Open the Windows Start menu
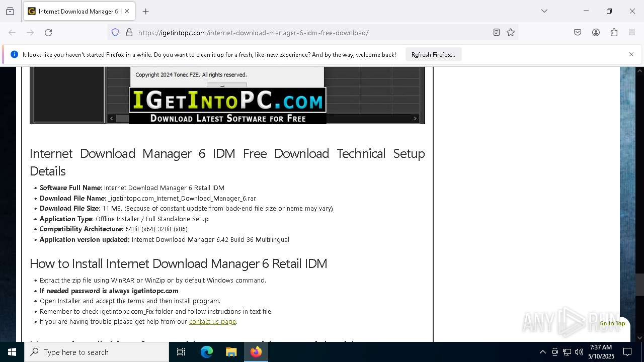The height and width of the screenshot is (362, 644). point(12,352)
